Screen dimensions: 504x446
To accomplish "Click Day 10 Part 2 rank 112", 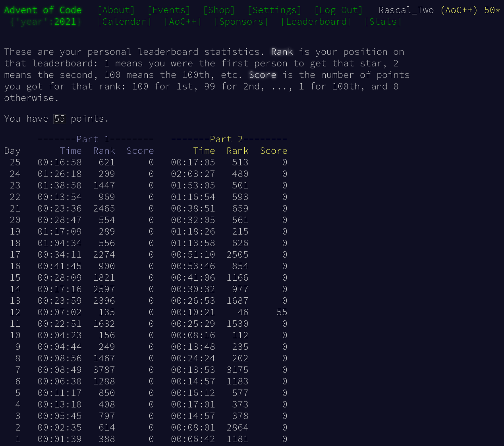I will (x=240, y=335).
